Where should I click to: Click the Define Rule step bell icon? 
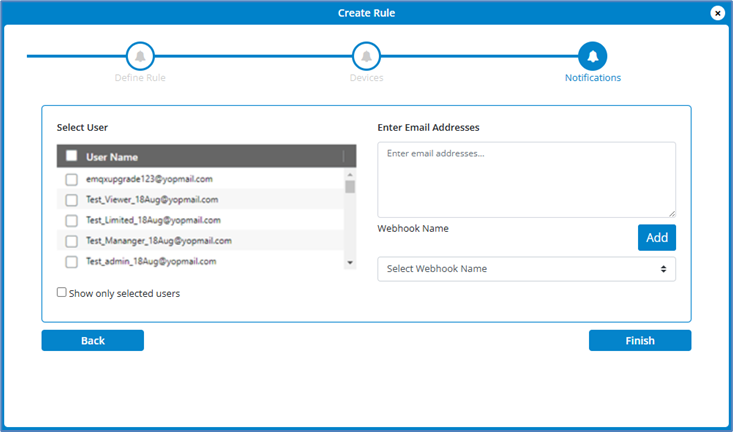140,55
